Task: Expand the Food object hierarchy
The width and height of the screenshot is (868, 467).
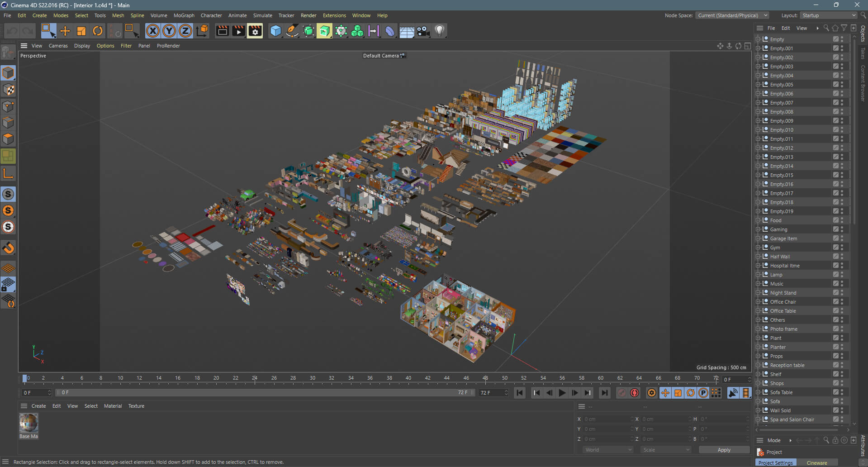Action: (758, 220)
